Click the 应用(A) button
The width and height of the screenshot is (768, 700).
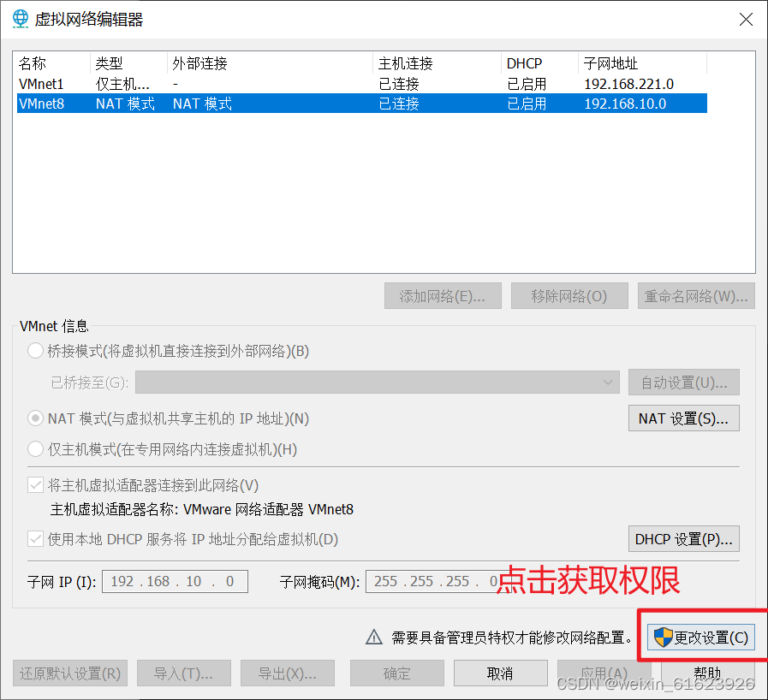(604, 673)
